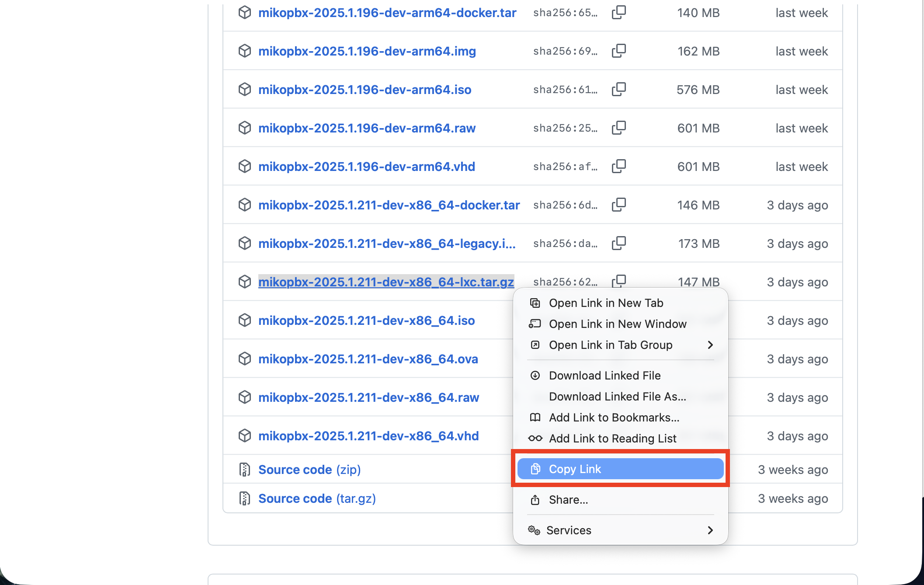Open Source code (zip) link
This screenshot has height=585, width=924.
pos(309,470)
